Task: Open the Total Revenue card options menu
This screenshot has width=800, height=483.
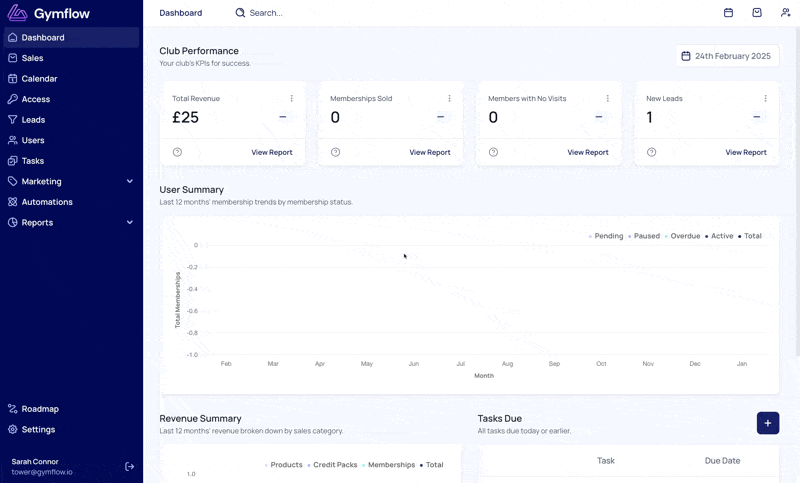Action: click(x=291, y=98)
